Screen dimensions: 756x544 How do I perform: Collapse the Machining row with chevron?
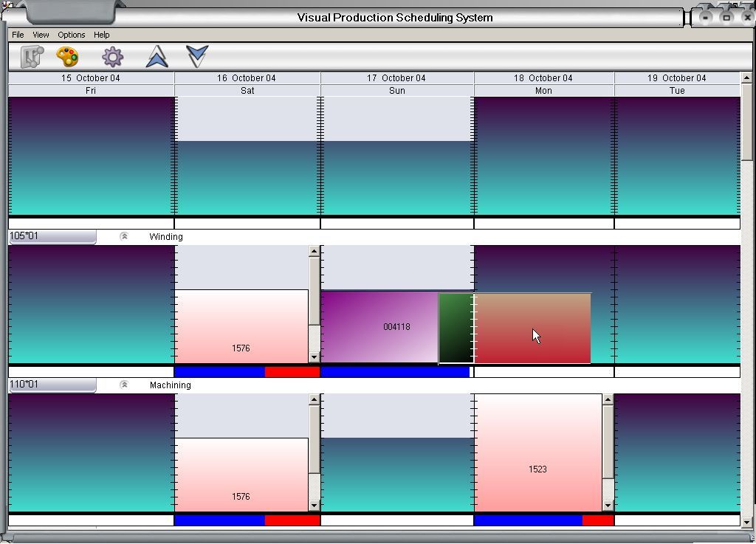click(124, 385)
